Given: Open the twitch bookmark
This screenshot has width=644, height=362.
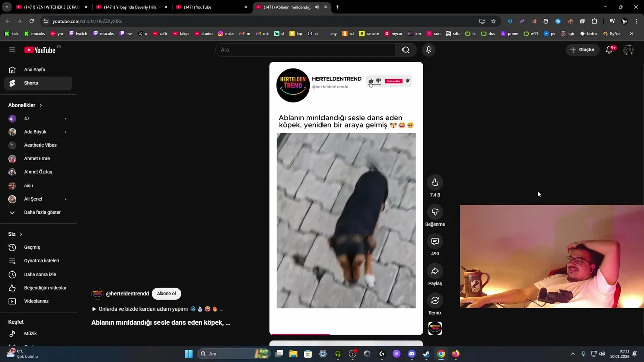Looking at the screenshot, I should point(78,34).
